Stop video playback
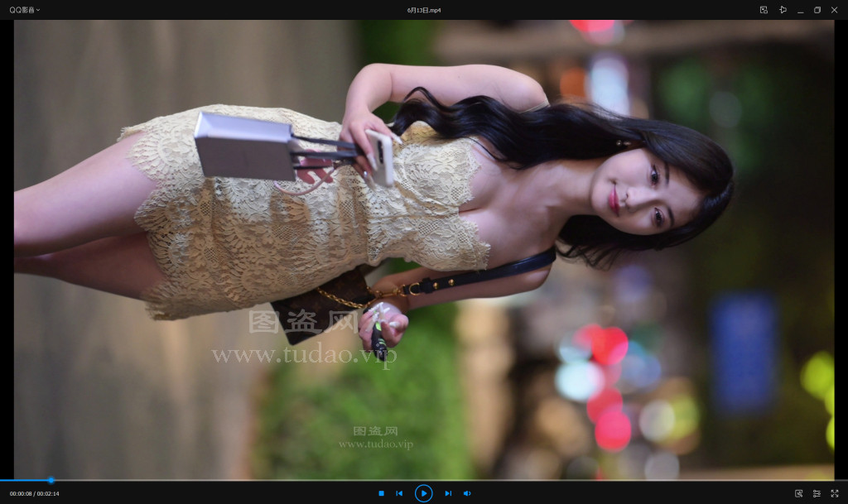 381,493
